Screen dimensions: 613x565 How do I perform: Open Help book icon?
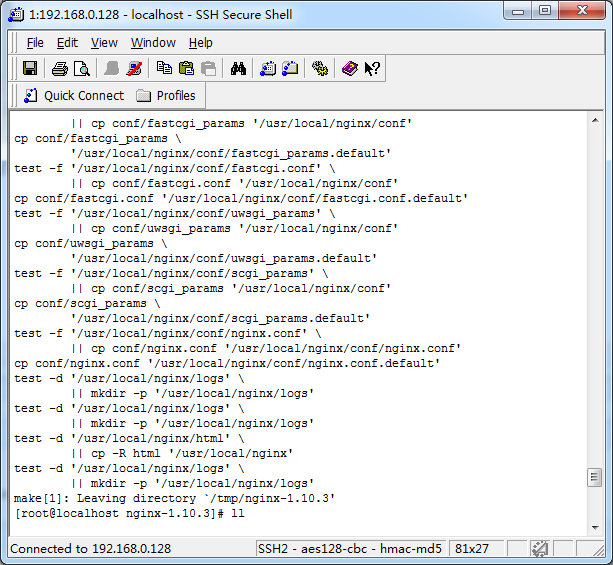coord(350,68)
